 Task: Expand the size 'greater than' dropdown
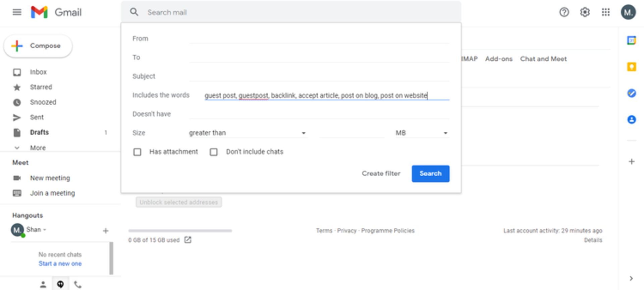pyautogui.click(x=247, y=133)
